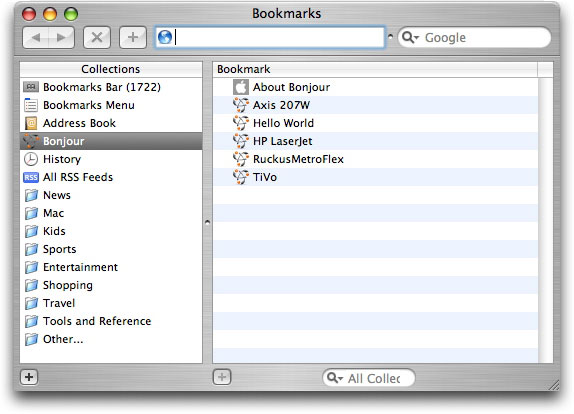Open the Kids folder
Viewport: 574px width, 414px height.
[111, 231]
